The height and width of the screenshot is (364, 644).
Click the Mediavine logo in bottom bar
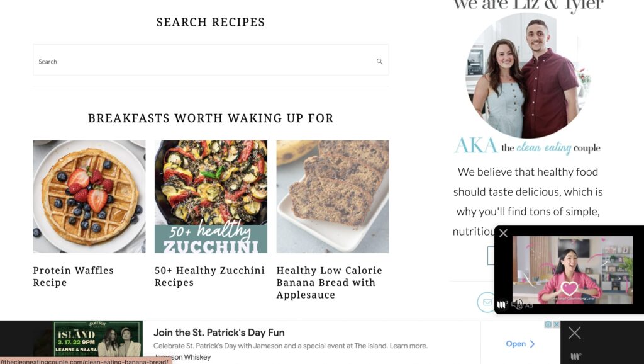[x=576, y=356]
